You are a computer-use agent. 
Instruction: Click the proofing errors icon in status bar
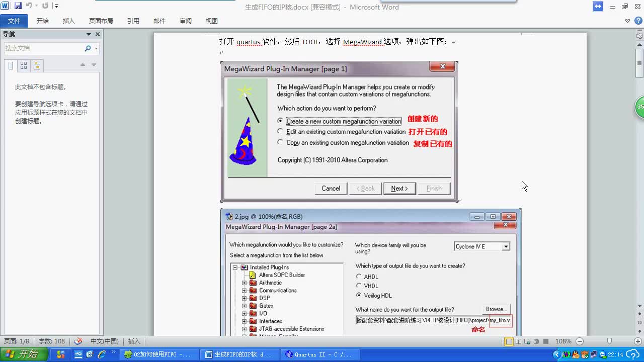click(77, 341)
